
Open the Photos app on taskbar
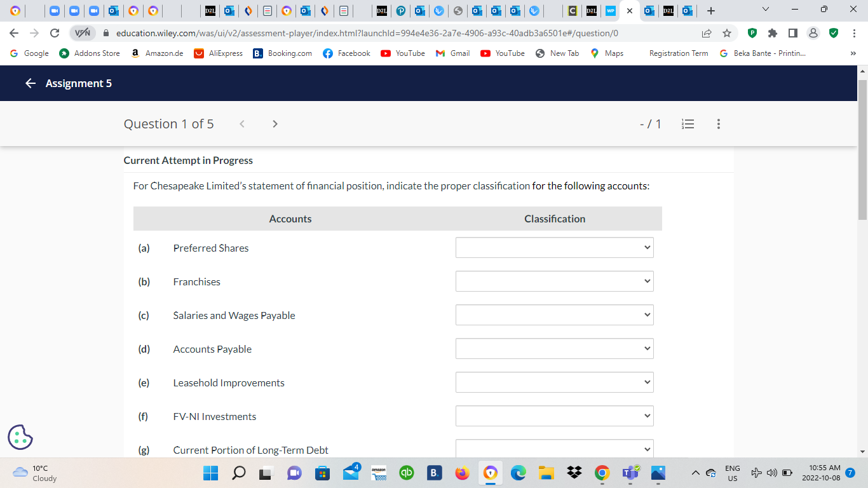[x=658, y=473]
